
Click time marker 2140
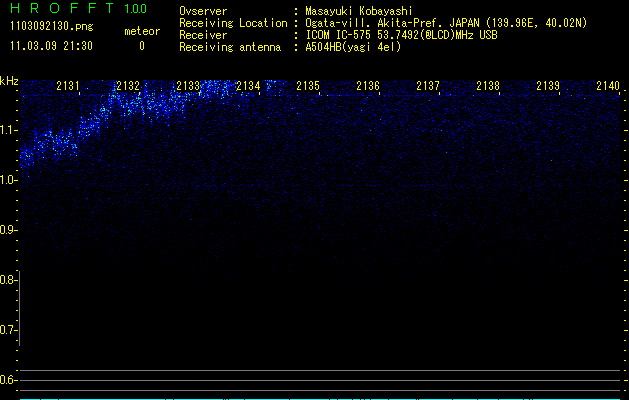pos(608,86)
